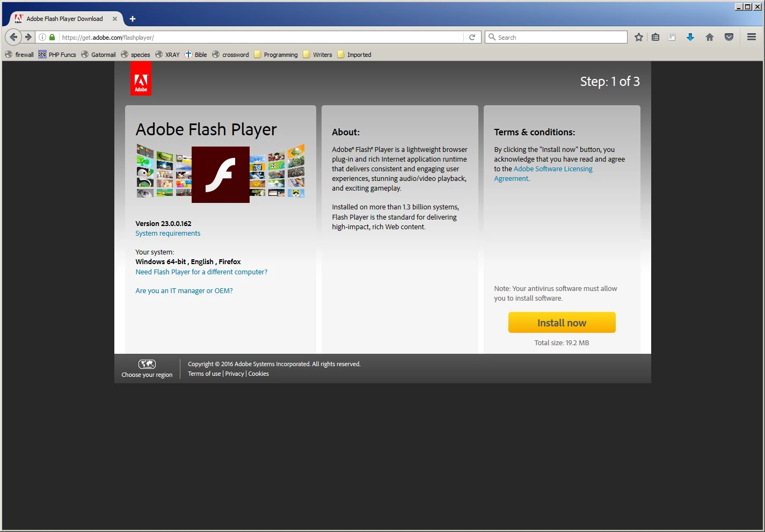The image size is (765, 532).
Task: Open Are you an IT manager or OEM link
Action: (x=184, y=291)
